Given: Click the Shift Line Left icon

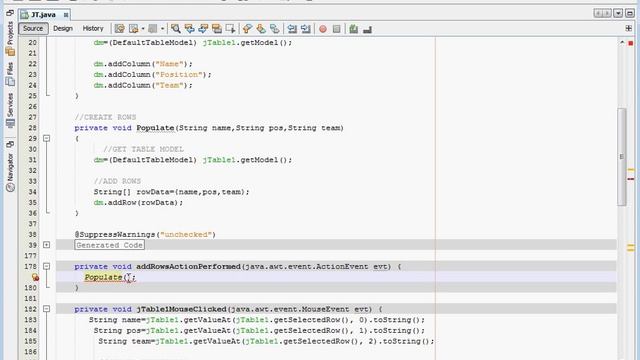Looking at the screenshot, I should [x=292, y=29].
